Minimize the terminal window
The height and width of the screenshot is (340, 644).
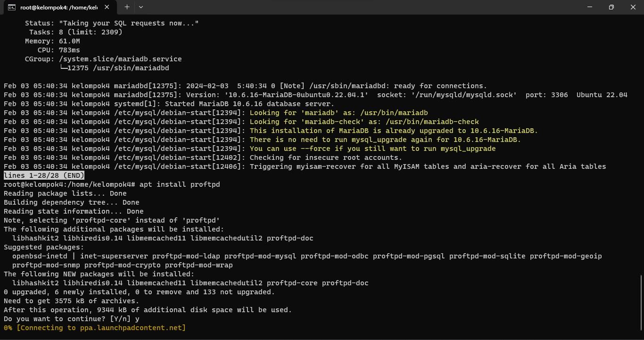pyautogui.click(x=590, y=7)
